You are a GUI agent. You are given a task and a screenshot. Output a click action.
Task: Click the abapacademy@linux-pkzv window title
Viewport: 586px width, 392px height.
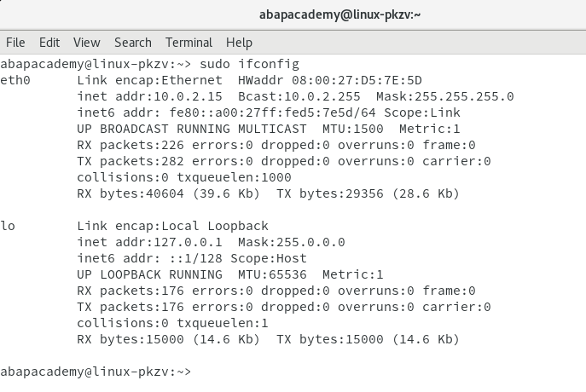(x=339, y=14)
